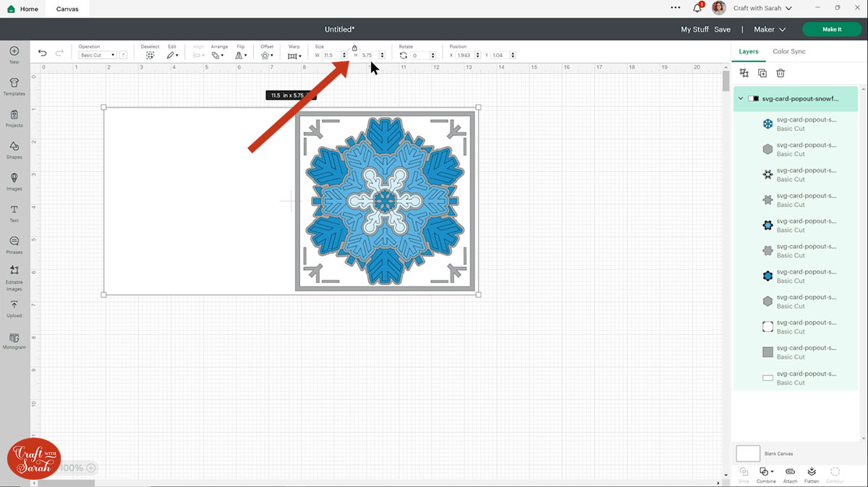The width and height of the screenshot is (868, 487).
Task: Open the notifications bell
Action: point(697,9)
